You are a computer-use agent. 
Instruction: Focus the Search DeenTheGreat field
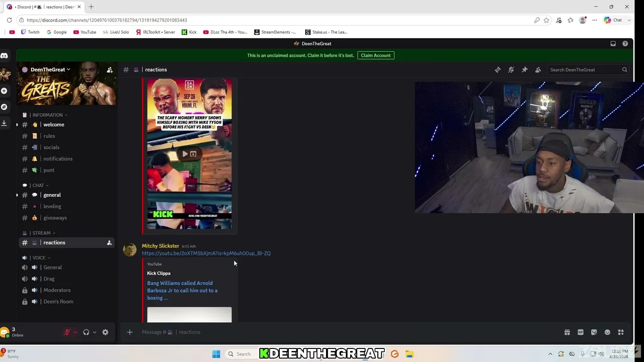(x=588, y=70)
